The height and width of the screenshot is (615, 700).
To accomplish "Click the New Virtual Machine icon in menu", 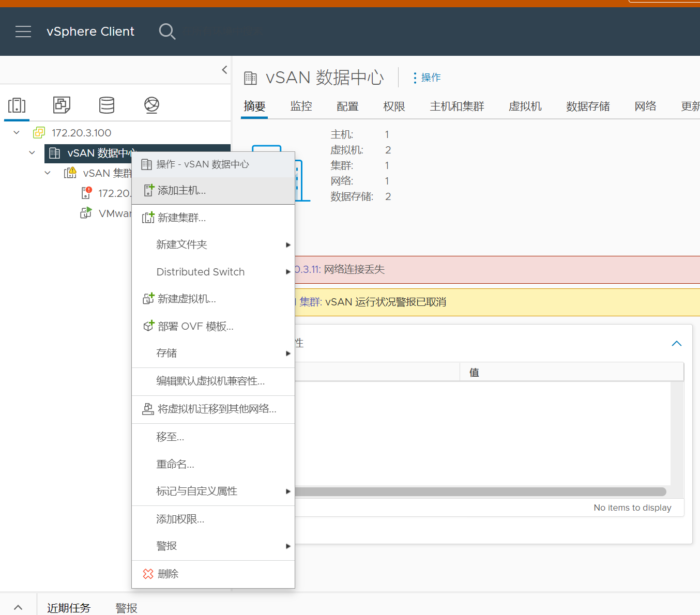I will [148, 298].
